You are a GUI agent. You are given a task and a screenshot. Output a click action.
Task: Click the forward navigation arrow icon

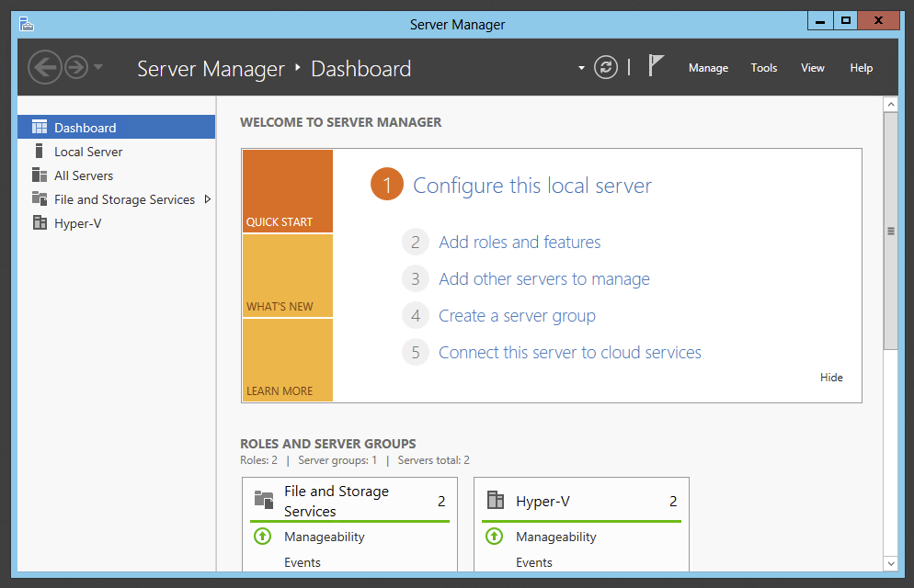[76, 67]
